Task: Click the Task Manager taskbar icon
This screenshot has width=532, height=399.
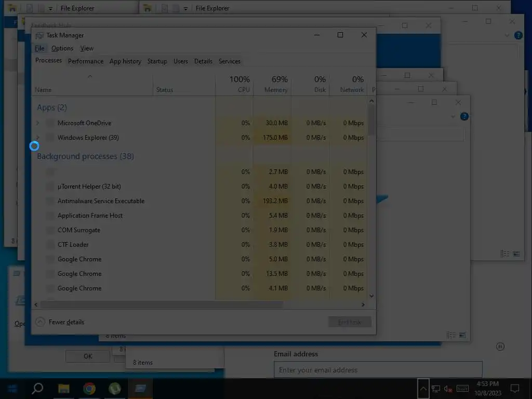Action: coord(140,389)
